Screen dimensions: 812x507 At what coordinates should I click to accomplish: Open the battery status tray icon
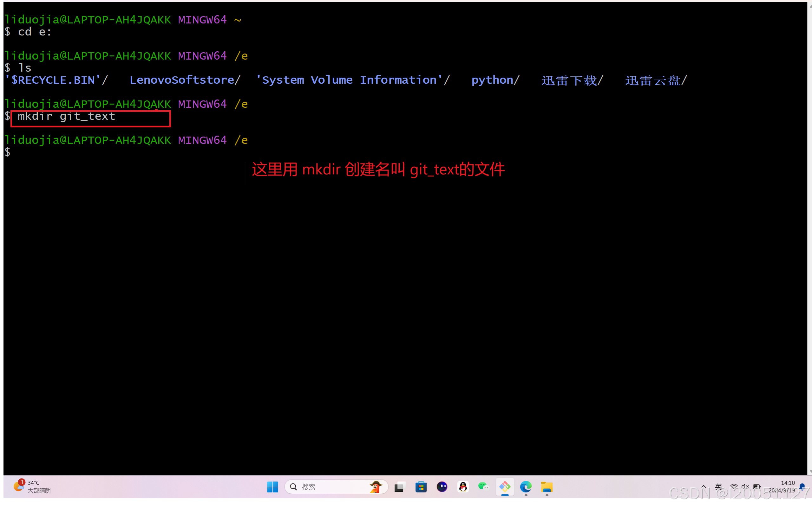[757, 487]
